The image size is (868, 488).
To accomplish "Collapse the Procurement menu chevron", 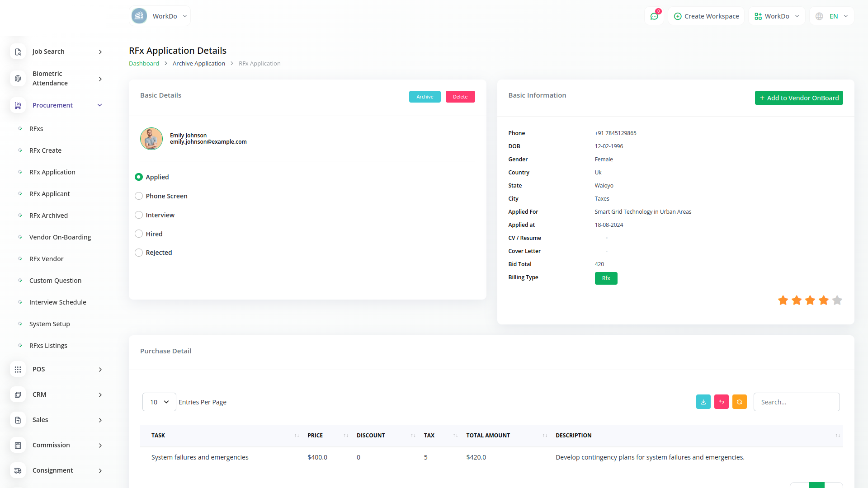I will point(100,105).
